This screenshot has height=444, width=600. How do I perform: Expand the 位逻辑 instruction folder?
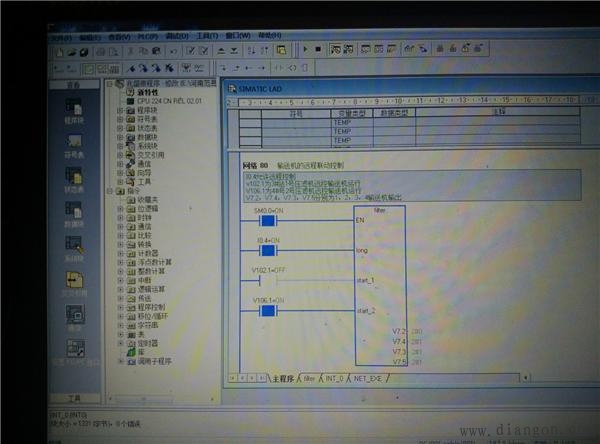pyautogui.click(x=120, y=209)
